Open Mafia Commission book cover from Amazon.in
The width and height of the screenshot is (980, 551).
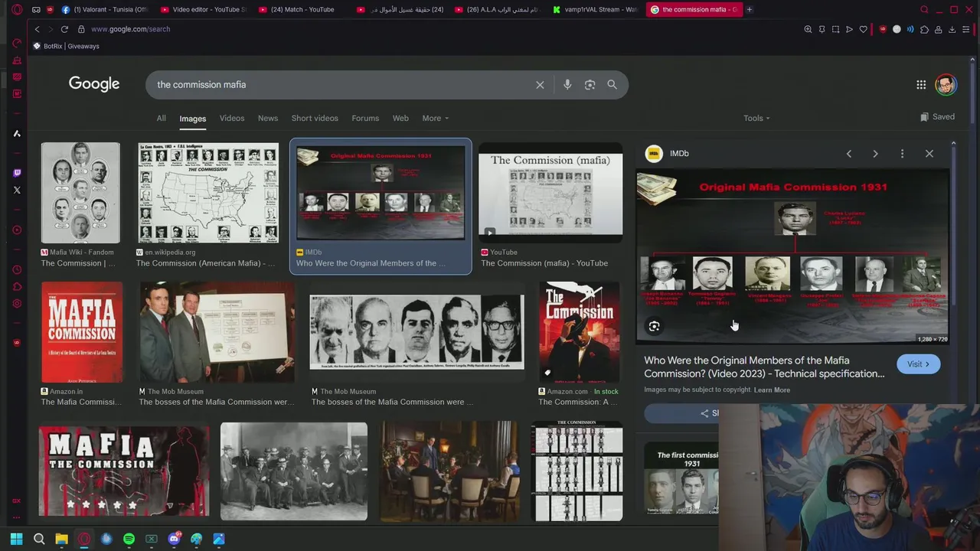[x=82, y=332]
